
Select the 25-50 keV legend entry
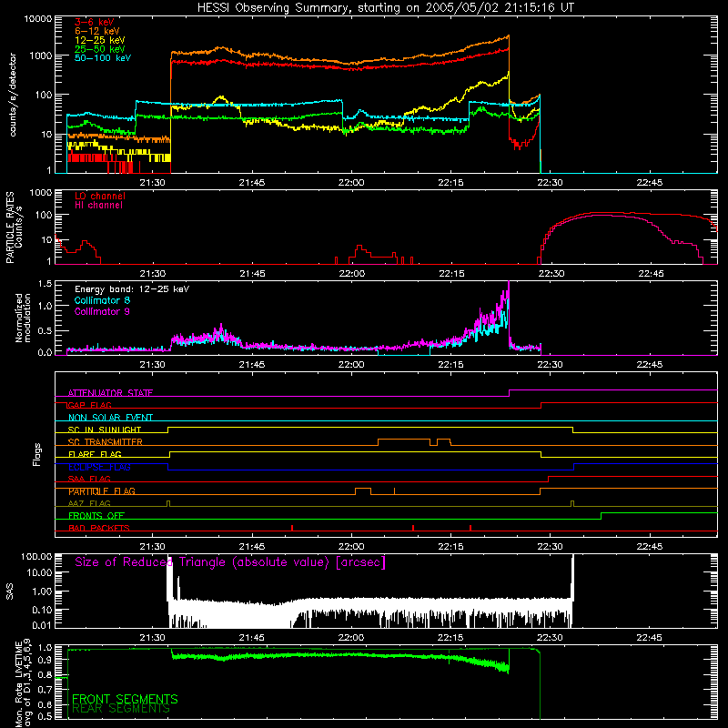[x=99, y=49]
